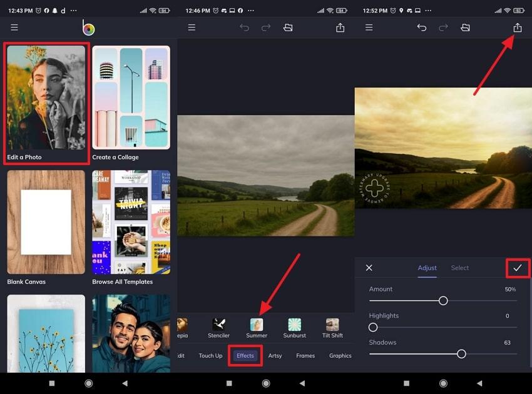This screenshot has width=532, height=394.
Task: Click the Shadows slider handle
Action: (461, 354)
